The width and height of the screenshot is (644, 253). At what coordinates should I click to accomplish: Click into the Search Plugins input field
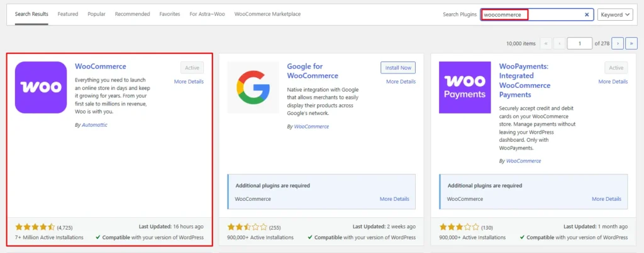tap(537, 15)
